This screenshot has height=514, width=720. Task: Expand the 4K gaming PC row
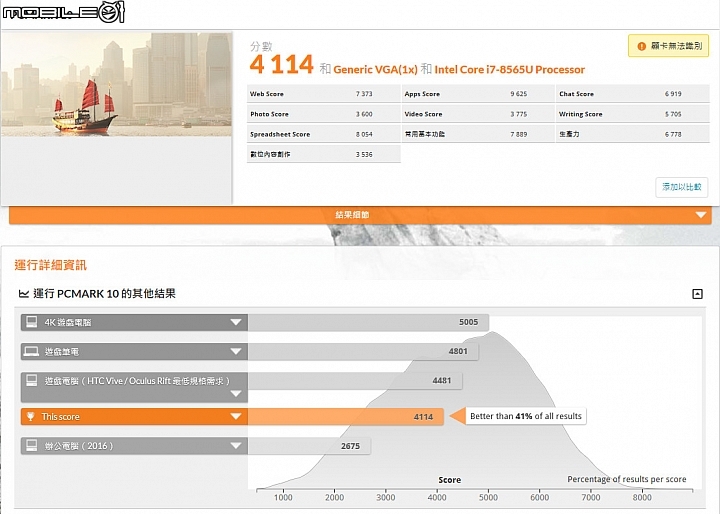(236, 322)
